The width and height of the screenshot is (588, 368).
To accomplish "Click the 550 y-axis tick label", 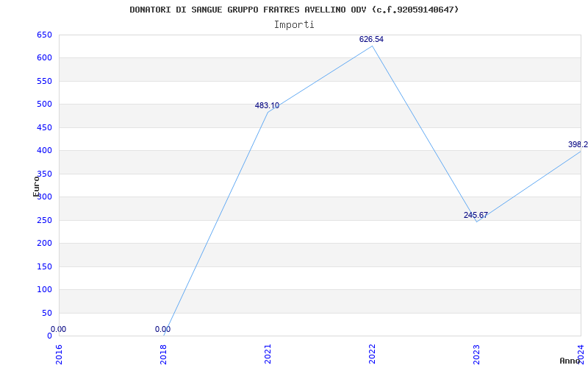I will 44,82.
